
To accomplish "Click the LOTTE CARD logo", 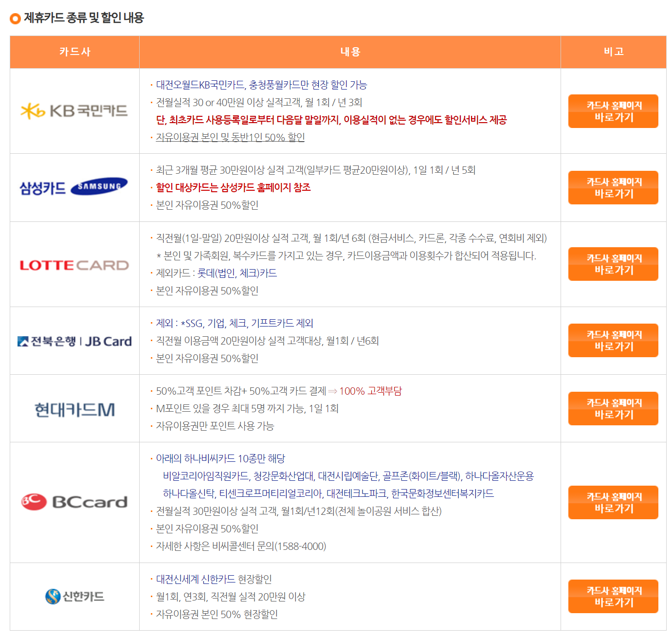I will click(x=74, y=265).
